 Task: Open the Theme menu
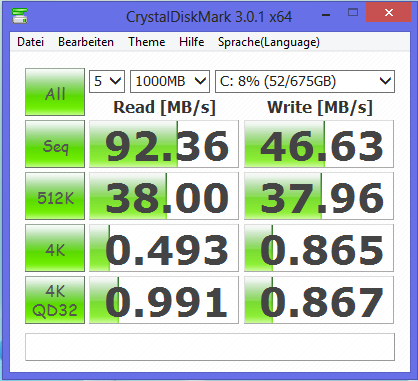(147, 42)
